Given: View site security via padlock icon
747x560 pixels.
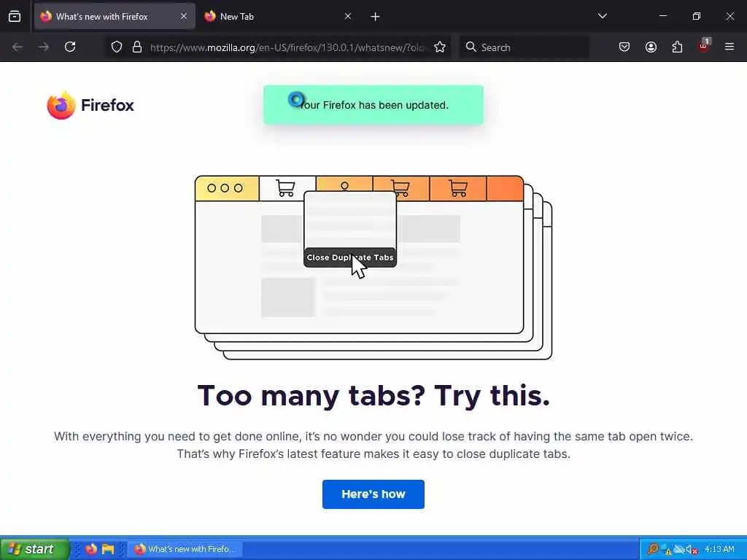Looking at the screenshot, I should coord(137,47).
